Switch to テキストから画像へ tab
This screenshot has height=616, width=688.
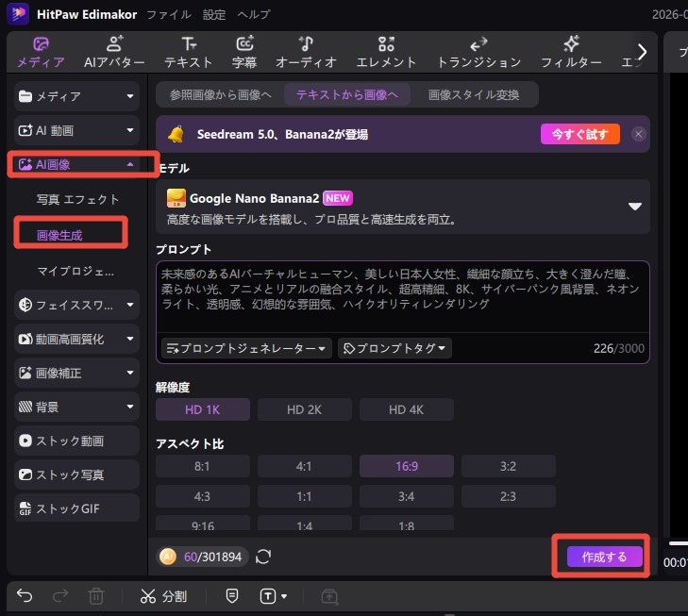click(347, 94)
